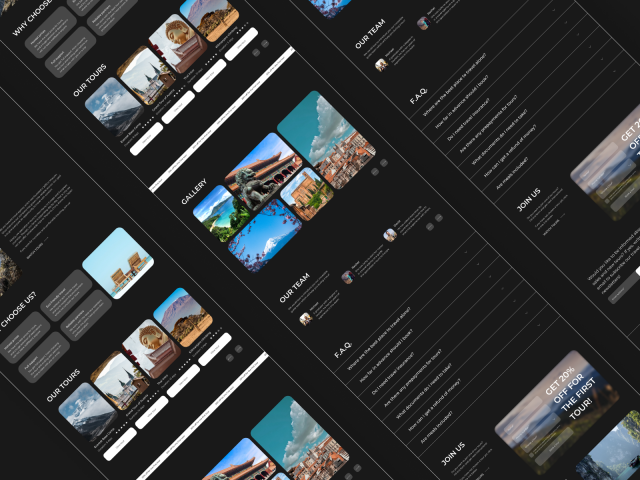This screenshot has width=640, height=480.
Task: Click the second team member avatar in center Our Team
Action: click(348, 277)
